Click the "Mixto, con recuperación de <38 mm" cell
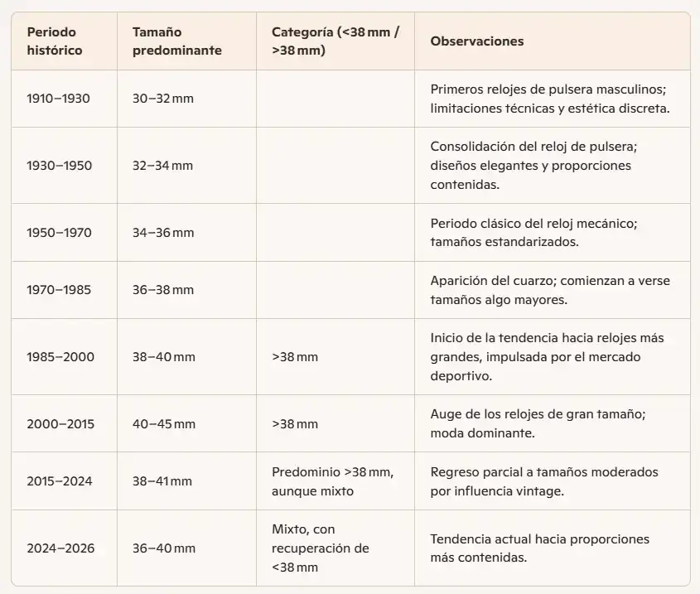 pos(321,548)
